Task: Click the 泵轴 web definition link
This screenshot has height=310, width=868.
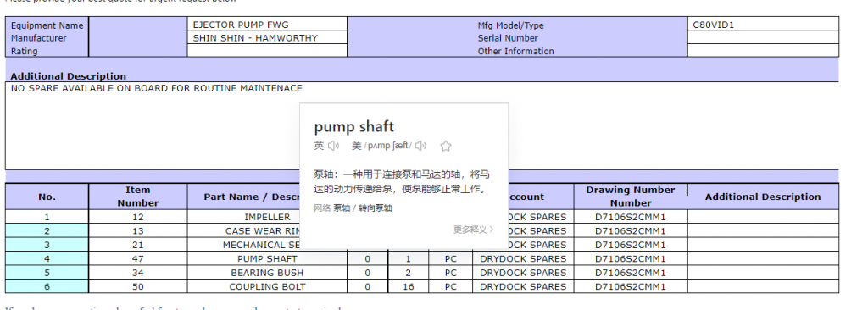Action: click(341, 208)
